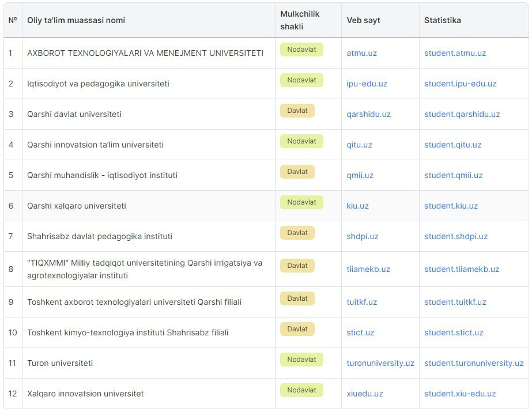Click student.turonuniversity.uz statistics link
This screenshot has height=412, width=532.
pyautogui.click(x=474, y=363)
